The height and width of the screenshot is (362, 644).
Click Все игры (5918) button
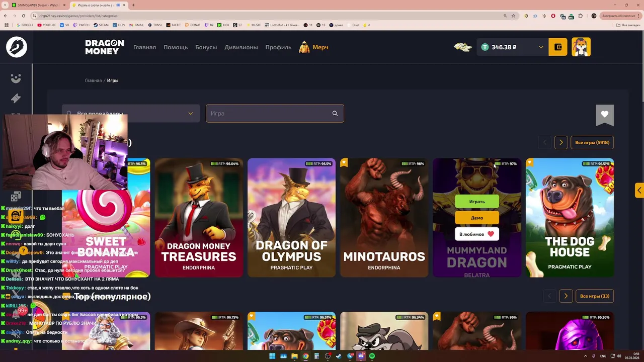click(x=592, y=142)
